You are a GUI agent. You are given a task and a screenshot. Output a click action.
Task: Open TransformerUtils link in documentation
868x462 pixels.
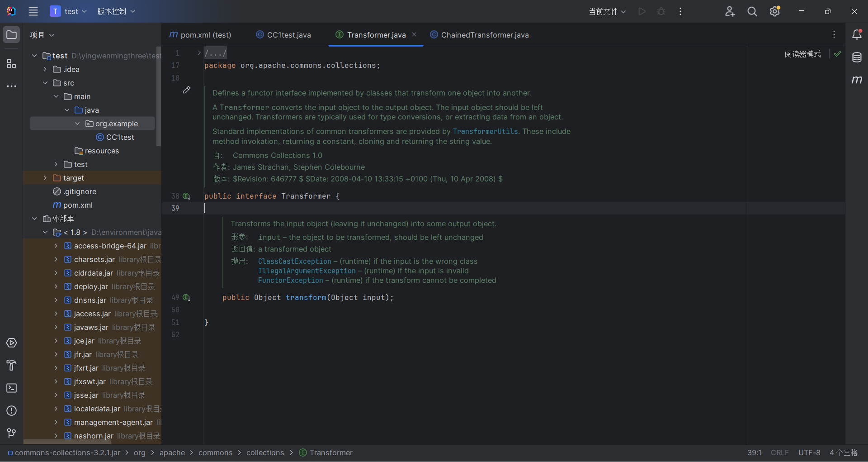click(485, 131)
